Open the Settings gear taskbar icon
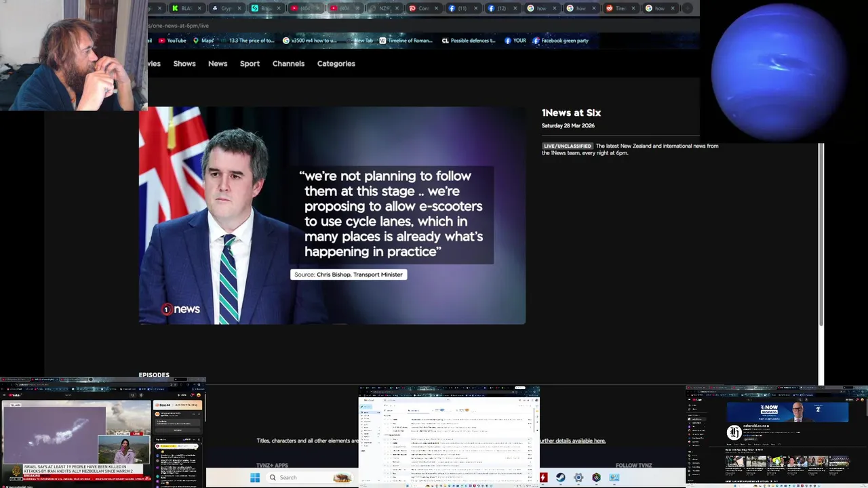The height and width of the screenshot is (488, 868). tap(578, 477)
